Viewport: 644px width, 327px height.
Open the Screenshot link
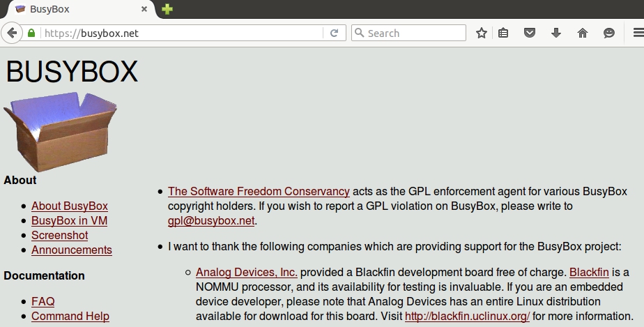59,236
